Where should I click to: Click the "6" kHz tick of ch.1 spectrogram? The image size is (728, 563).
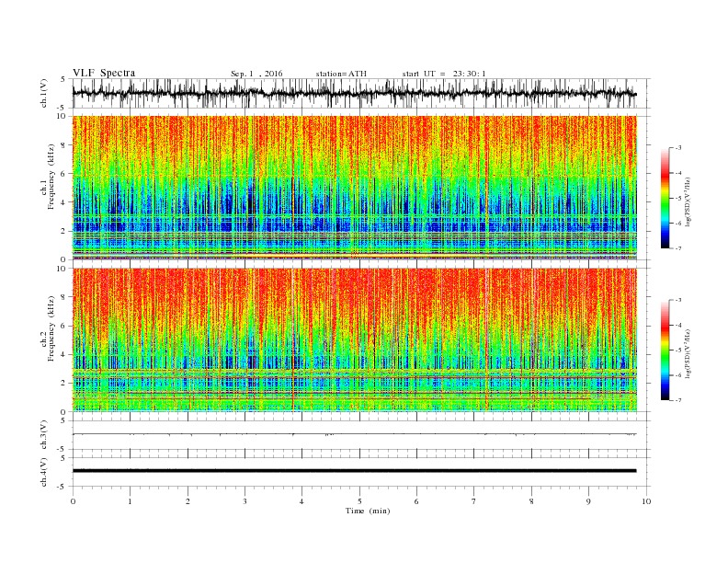pyautogui.click(x=64, y=174)
